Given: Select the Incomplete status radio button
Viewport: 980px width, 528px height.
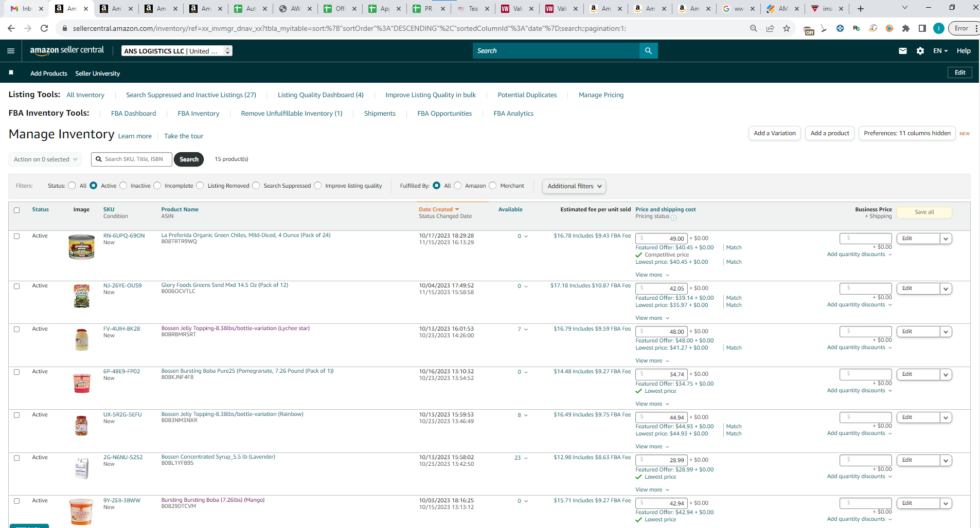Looking at the screenshot, I should (157, 186).
